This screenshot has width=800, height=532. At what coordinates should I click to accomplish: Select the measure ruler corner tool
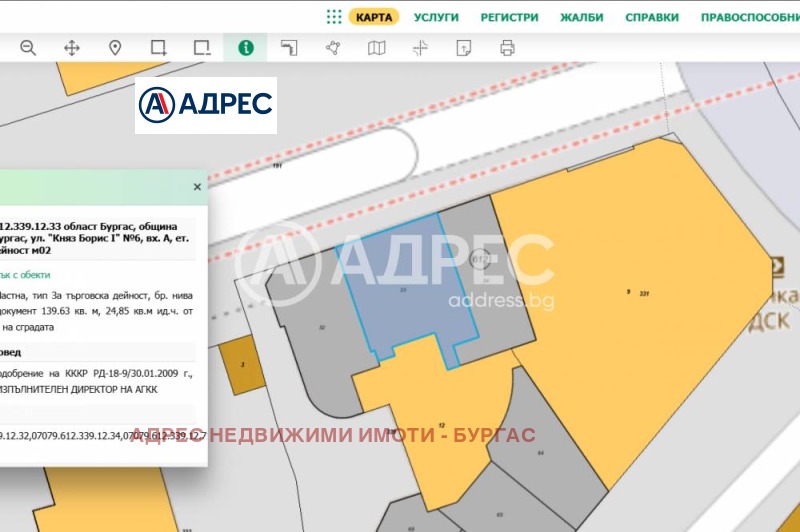[289, 48]
